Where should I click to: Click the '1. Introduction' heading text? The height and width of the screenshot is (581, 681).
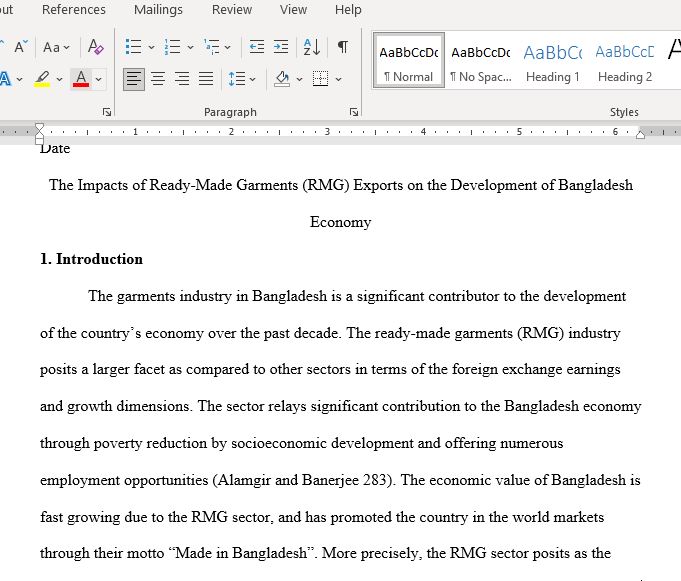(91, 259)
